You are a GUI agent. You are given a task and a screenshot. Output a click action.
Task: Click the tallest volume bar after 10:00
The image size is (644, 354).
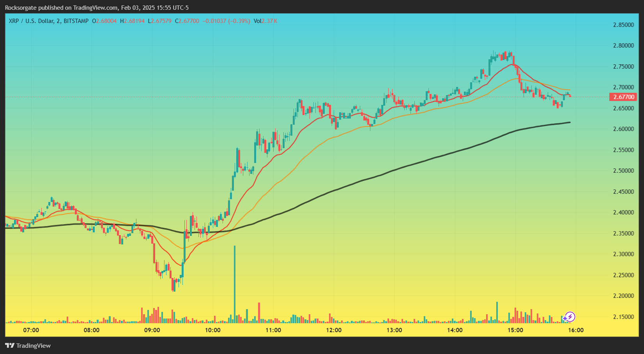(x=235, y=284)
